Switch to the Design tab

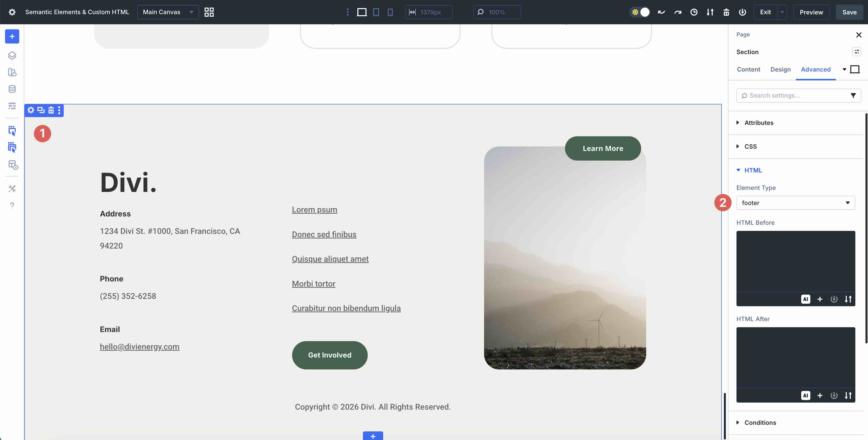click(780, 69)
